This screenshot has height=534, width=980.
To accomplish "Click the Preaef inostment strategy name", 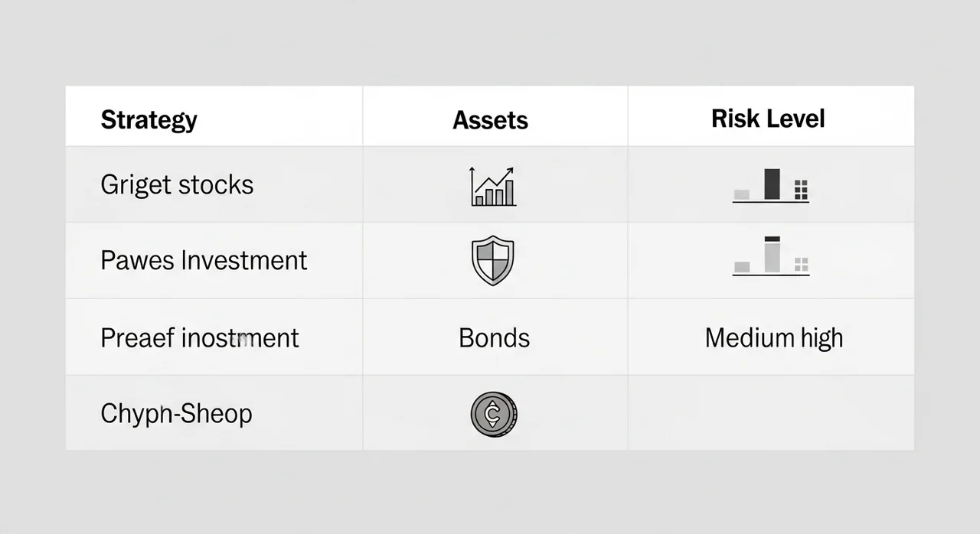I will (x=200, y=337).
